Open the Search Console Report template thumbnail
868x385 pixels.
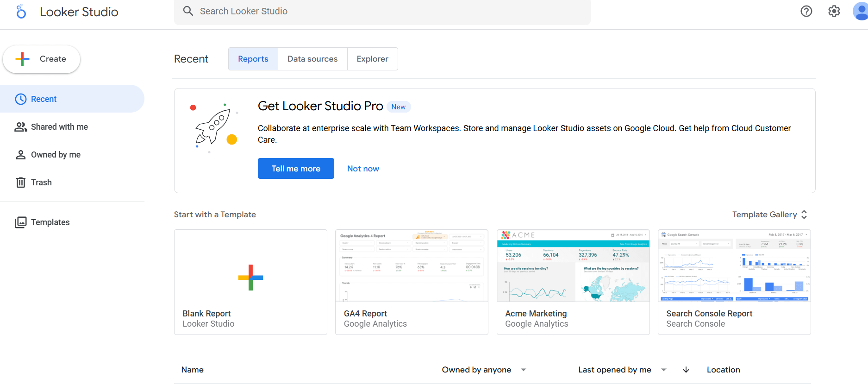point(734,266)
